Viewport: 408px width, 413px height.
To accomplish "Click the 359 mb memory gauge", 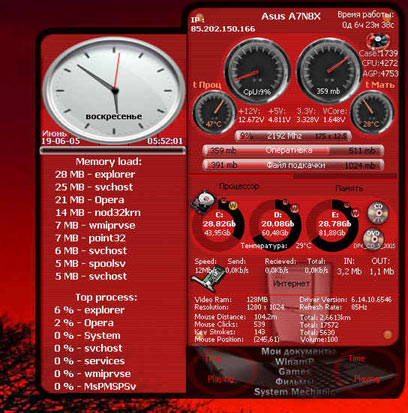I will (x=329, y=71).
